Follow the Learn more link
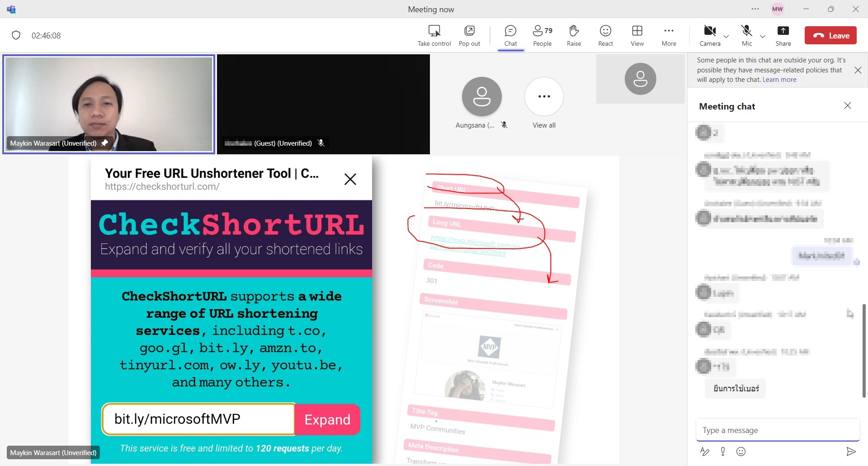This screenshot has width=868, height=466. [779, 80]
